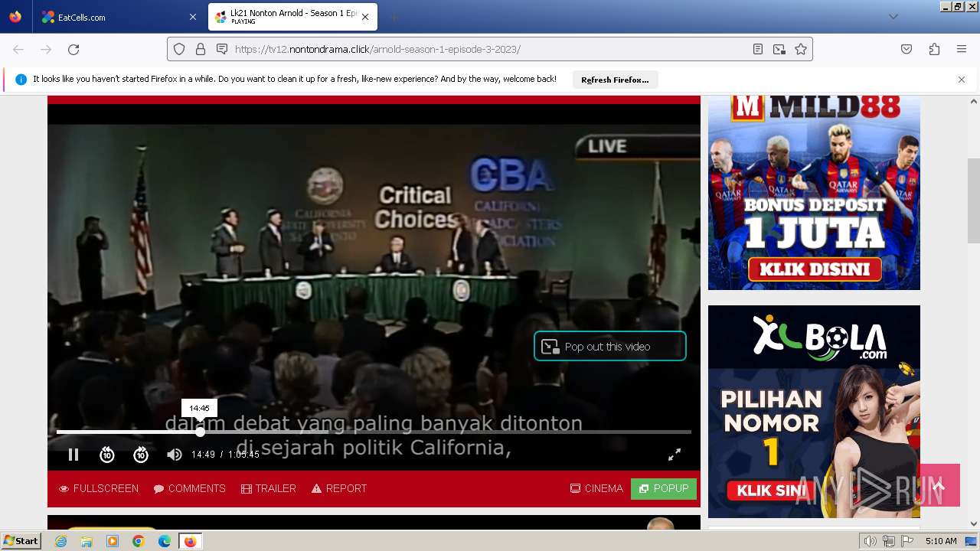The height and width of the screenshot is (551, 980).
Task: Close the Lk21 Nonton Arnold tab
Action: [365, 17]
